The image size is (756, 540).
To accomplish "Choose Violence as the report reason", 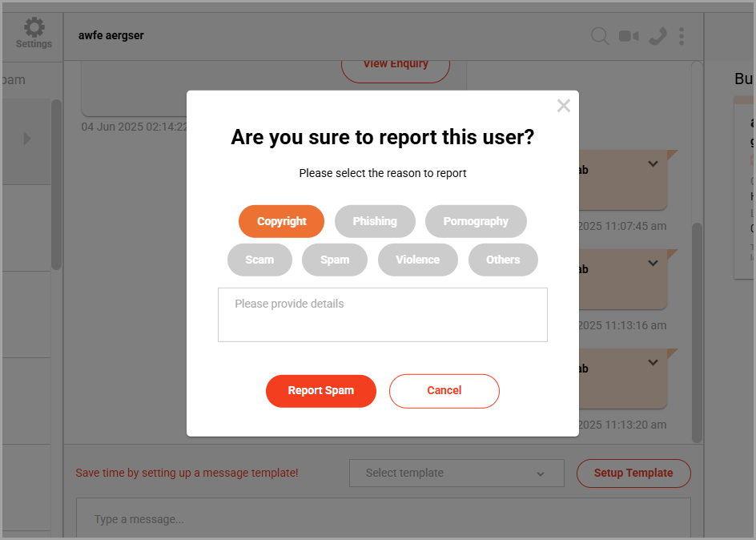I will click(417, 260).
